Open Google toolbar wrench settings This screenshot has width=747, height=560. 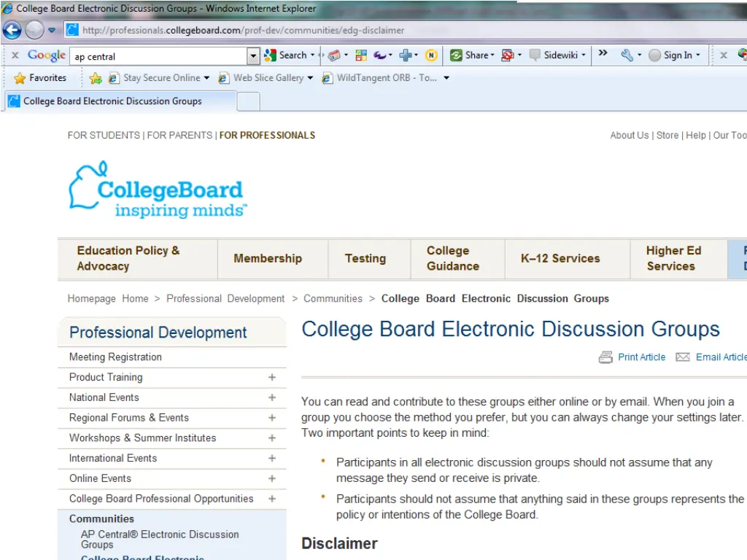627,55
